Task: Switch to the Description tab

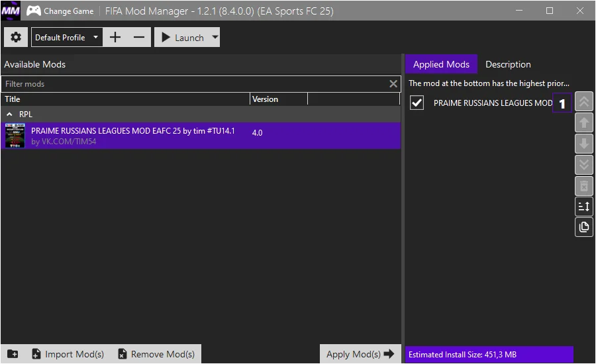Action: 508,64
